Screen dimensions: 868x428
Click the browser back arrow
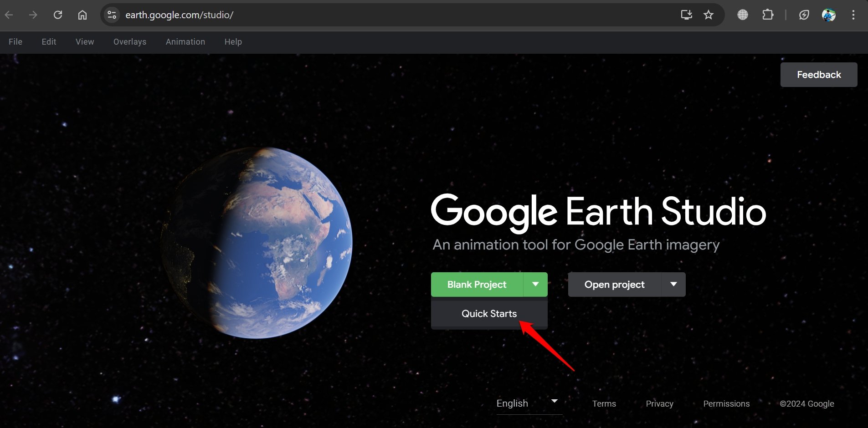pyautogui.click(x=9, y=15)
